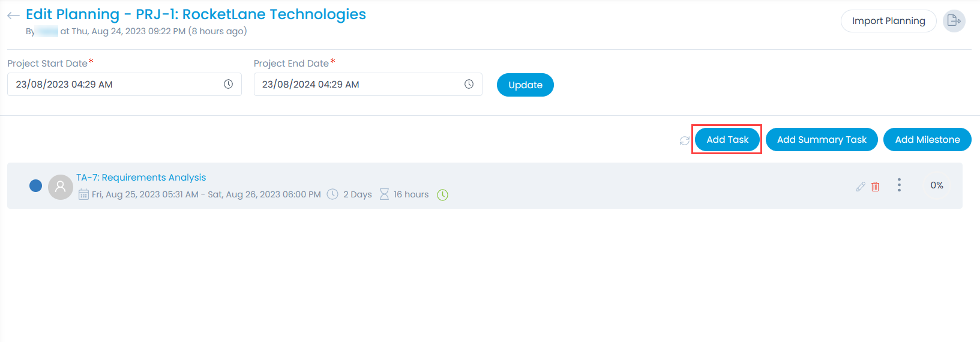The height and width of the screenshot is (342, 980).
Task: Open the Project End Date clock picker
Action: (x=469, y=85)
